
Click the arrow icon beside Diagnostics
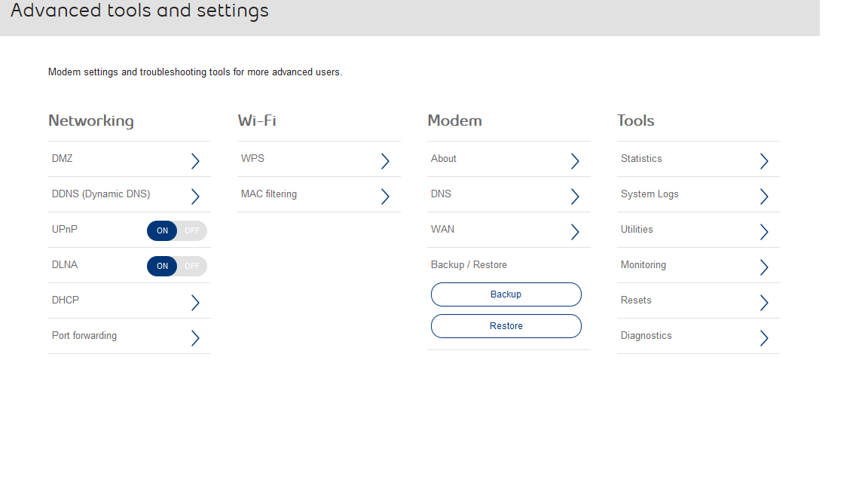764,337
